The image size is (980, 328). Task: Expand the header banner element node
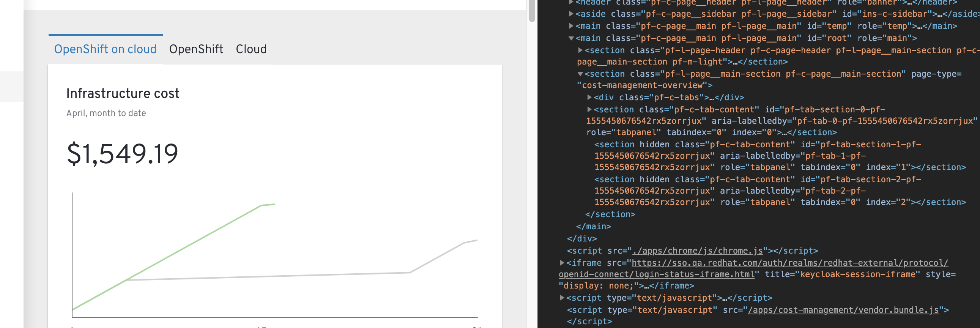(x=571, y=2)
